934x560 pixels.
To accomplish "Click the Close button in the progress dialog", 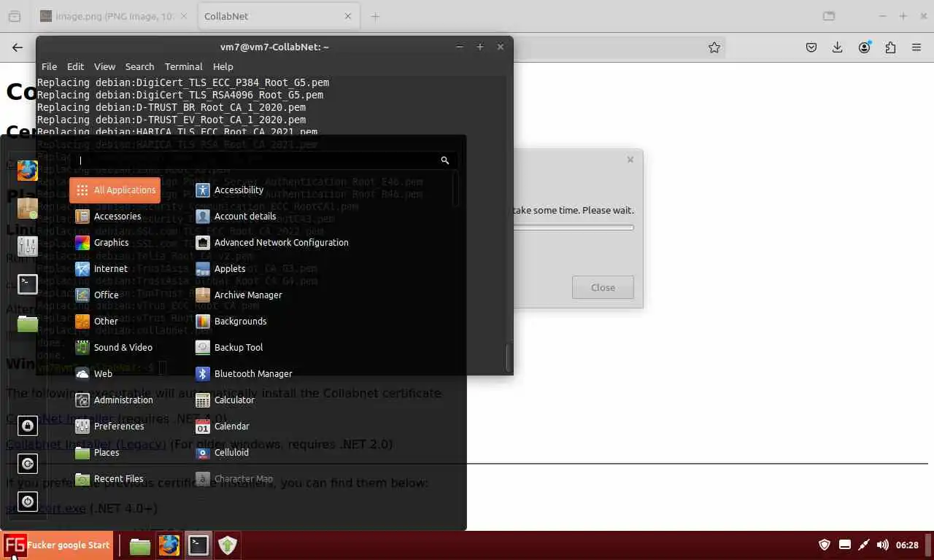I will point(603,287).
